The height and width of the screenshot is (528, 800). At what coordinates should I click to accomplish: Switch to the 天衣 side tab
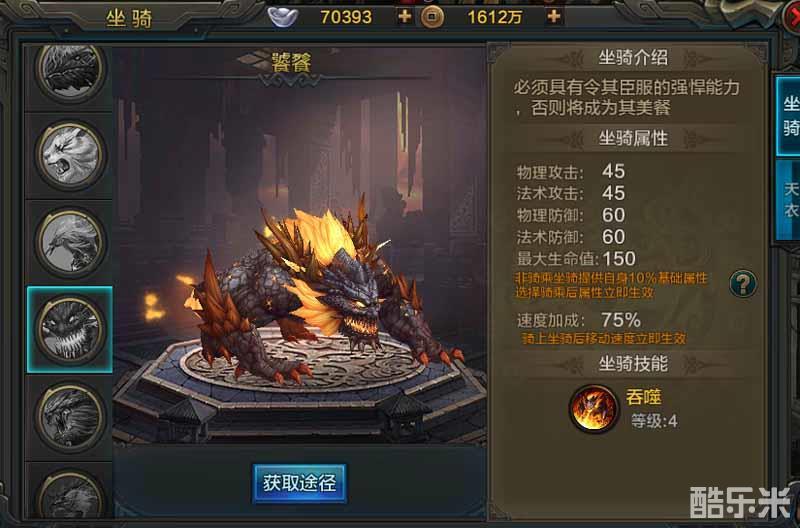tap(788, 200)
